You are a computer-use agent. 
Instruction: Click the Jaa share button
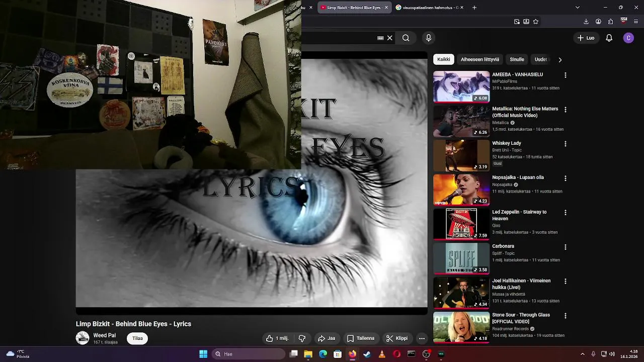327,338
